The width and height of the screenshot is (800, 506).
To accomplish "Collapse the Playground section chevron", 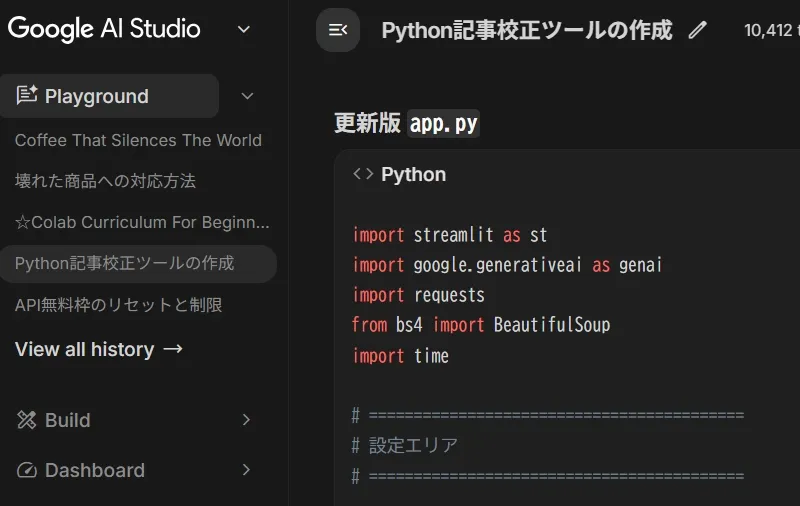I will tap(248, 96).
